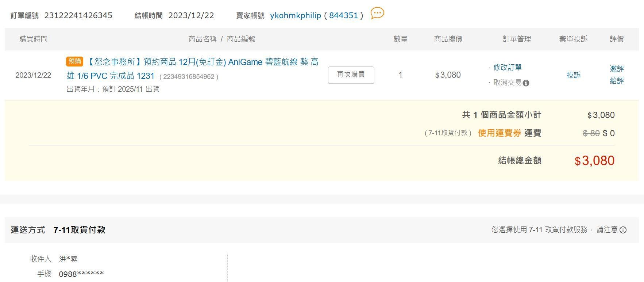Click the orange 預購 badge
This screenshot has width=644, height=282.
click(x=74, y=61)
